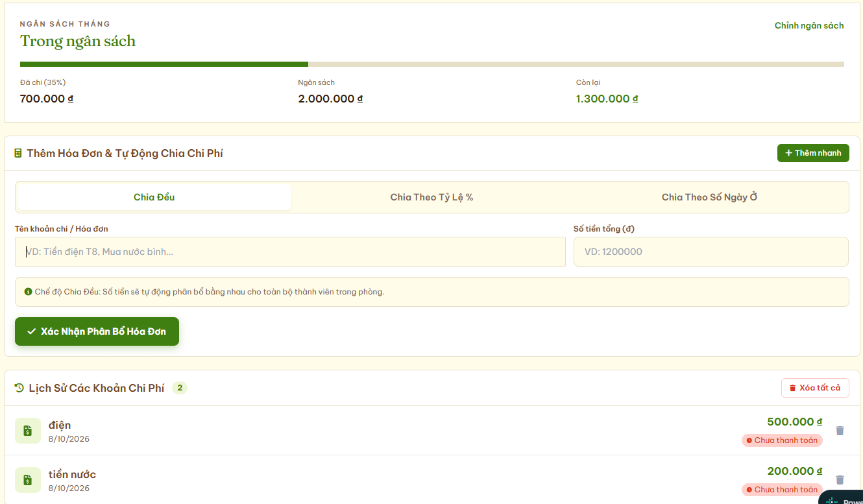Image resolution: width=863 pixels, height=504 pixels.
Task: Click the 500.000 đ amount
Action: pyautogui.click(x=795, y=422)
